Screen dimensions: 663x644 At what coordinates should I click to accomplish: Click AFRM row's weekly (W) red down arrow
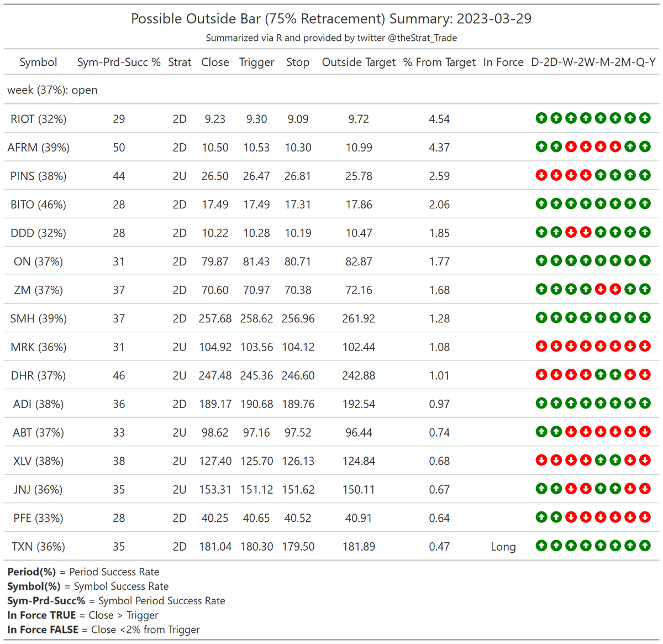(571, 146)
